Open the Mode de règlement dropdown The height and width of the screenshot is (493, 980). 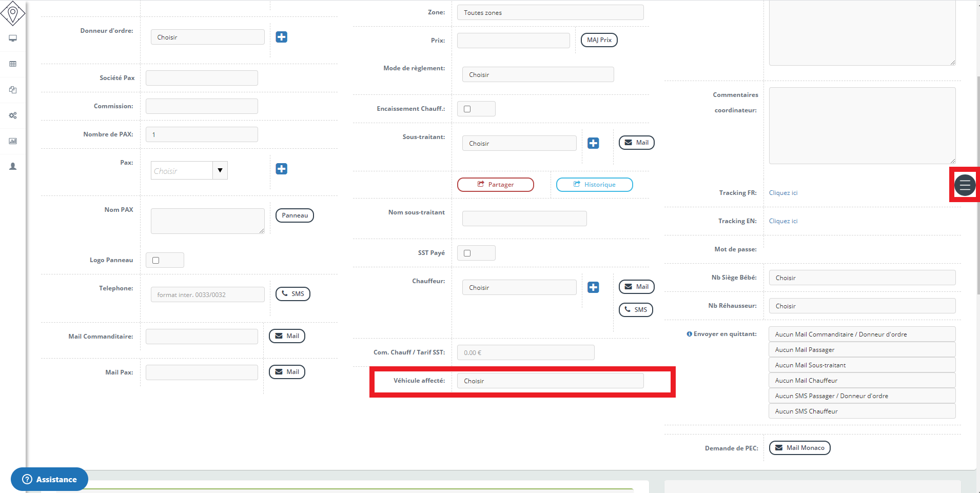[x=538, y=74]
